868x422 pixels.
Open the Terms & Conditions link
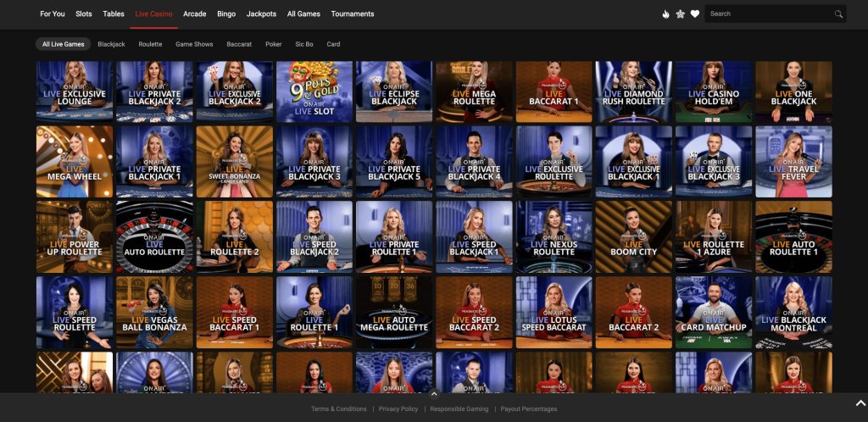coord(339,409)
